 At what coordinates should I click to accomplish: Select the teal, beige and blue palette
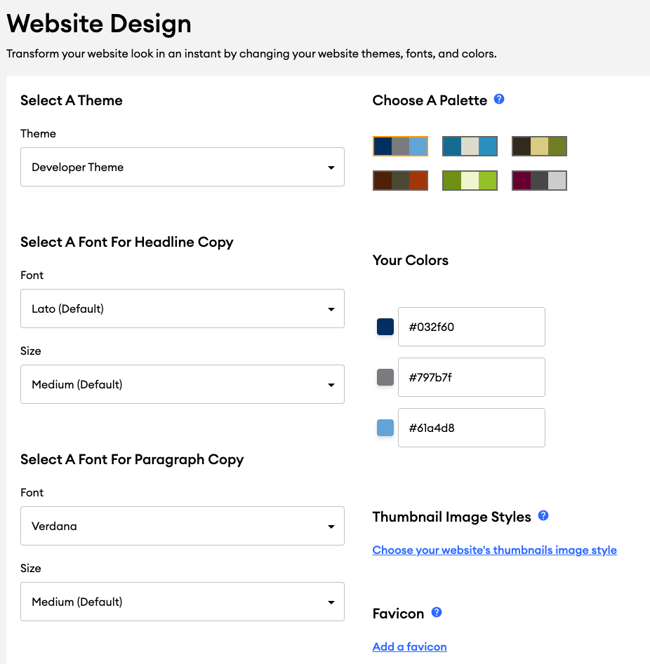(x=470, y=146)
